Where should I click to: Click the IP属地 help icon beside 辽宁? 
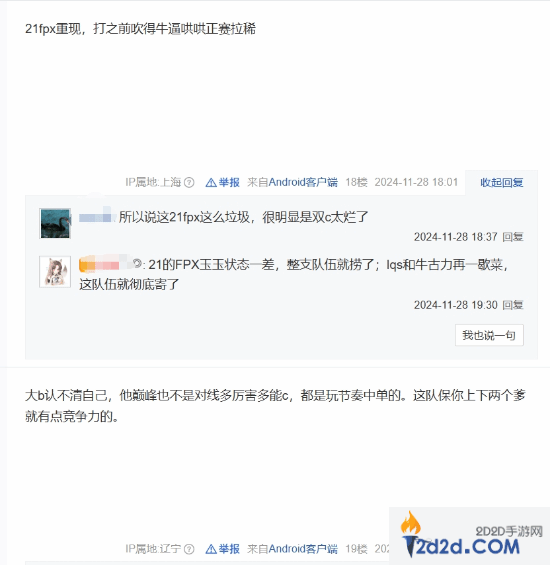click(x=189, y=549)
